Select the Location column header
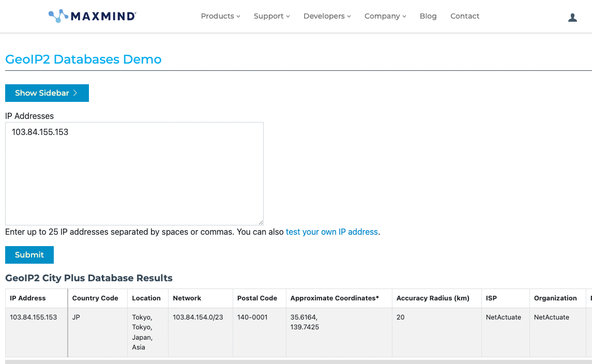The height and width of the screenshot is (364, 592). pos(148,298)
